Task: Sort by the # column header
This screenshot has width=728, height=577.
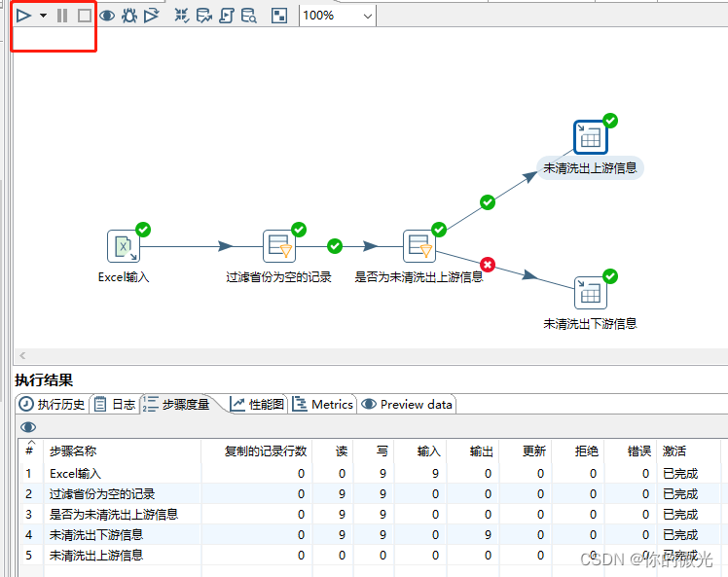Action: [x=30, y=451]
